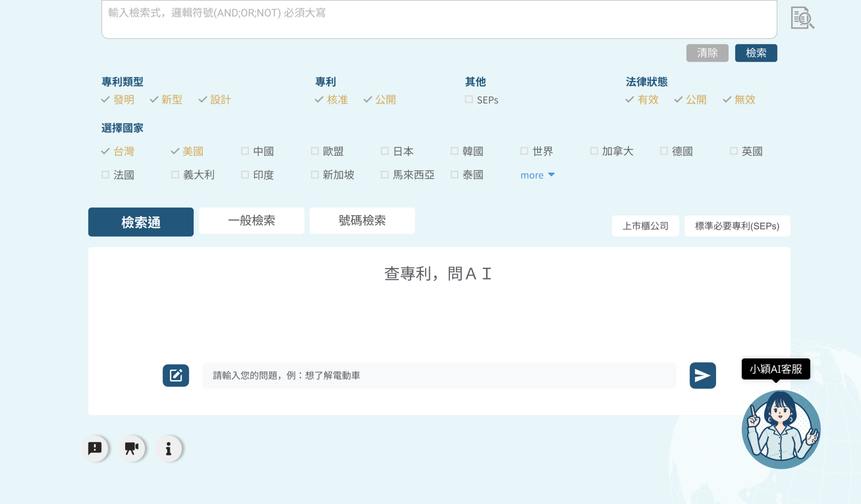861x504 pixels.
Task: Focus the AI question input field
Action: [x=439, y=375]
